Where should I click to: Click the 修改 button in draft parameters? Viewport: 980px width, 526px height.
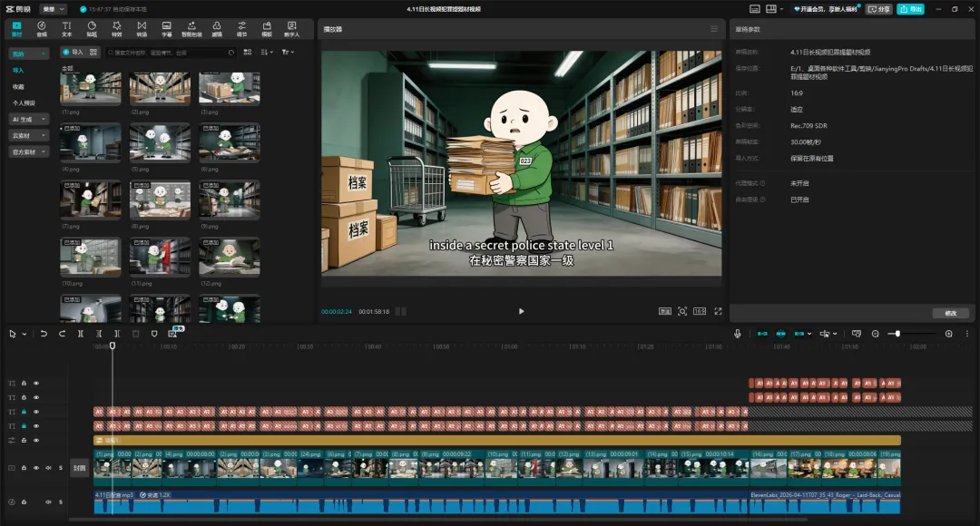click(x=950, y=313)
